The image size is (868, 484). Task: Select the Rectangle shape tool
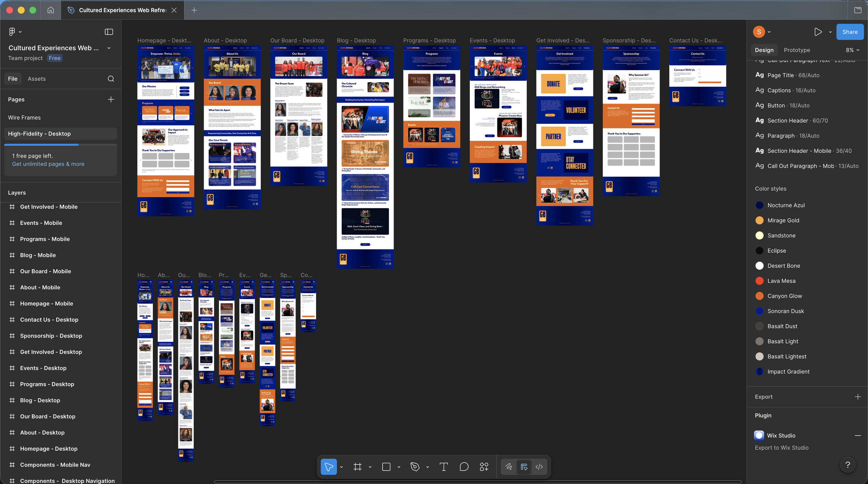tap(386, 467)
